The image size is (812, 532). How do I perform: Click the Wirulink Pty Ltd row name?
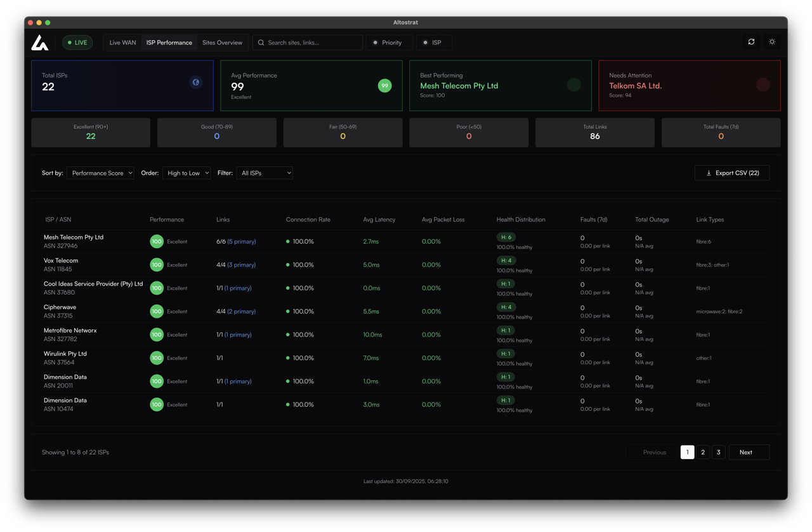click(65, 354)
